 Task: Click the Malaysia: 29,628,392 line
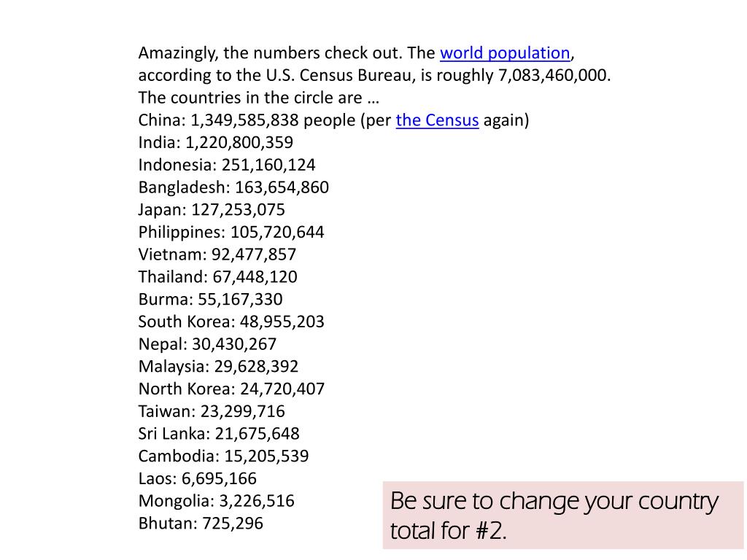[x=218, y=366]
